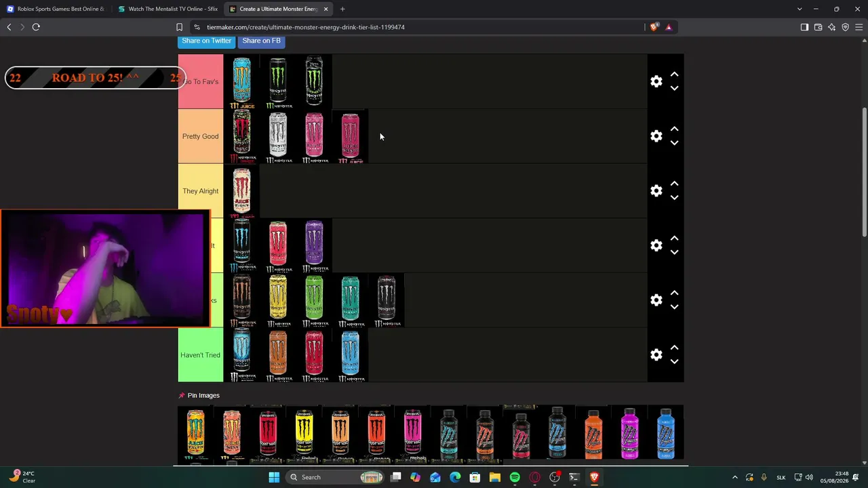Open settings gear for Pretty Good tier

click(656, 136)
